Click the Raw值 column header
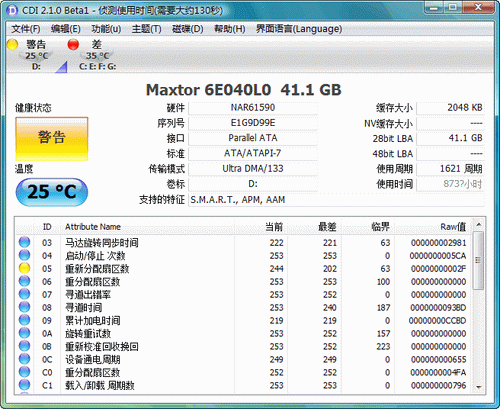This screenshot has height=409, width=500. (x=433, y=227)
